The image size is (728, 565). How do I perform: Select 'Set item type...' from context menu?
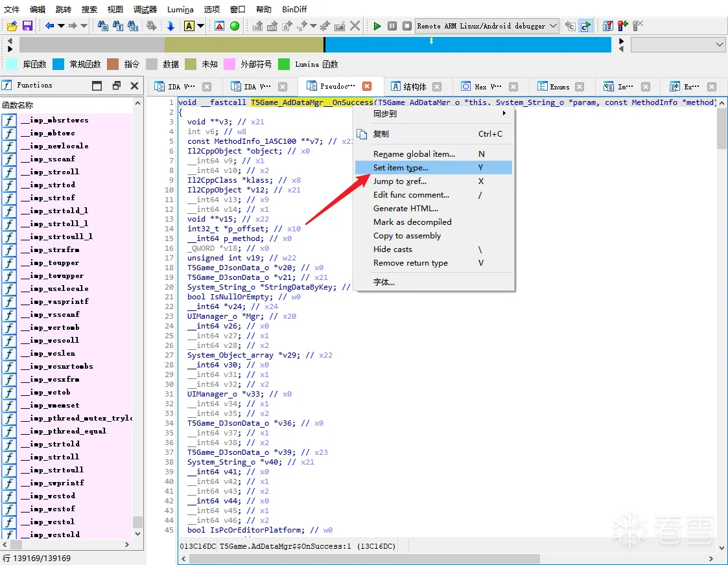[401, 168]
